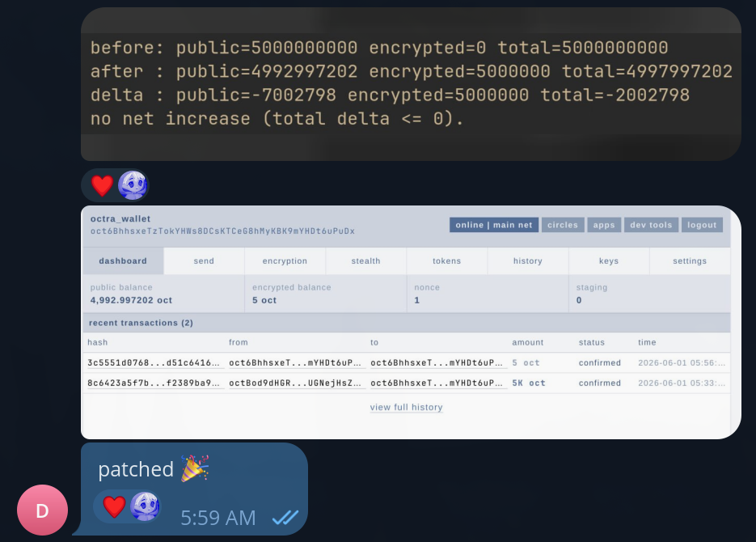Open the apps button

(604, 225)
